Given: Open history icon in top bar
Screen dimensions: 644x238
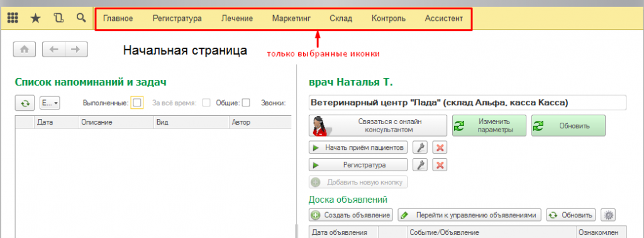Looking at the screenshot, I should point(58,18).
